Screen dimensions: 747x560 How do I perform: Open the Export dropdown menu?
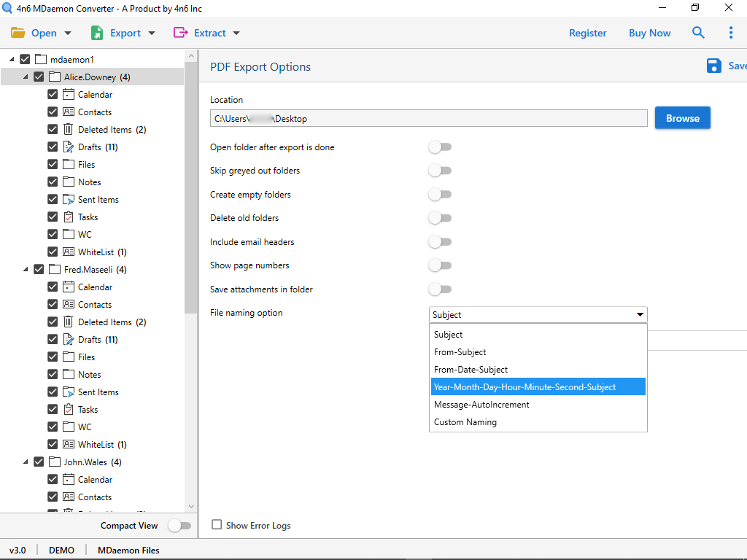(x=123, y=33)
